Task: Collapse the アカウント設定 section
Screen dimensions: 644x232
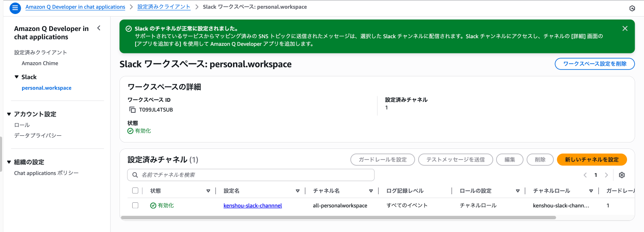Action: (x=9, y=114)
